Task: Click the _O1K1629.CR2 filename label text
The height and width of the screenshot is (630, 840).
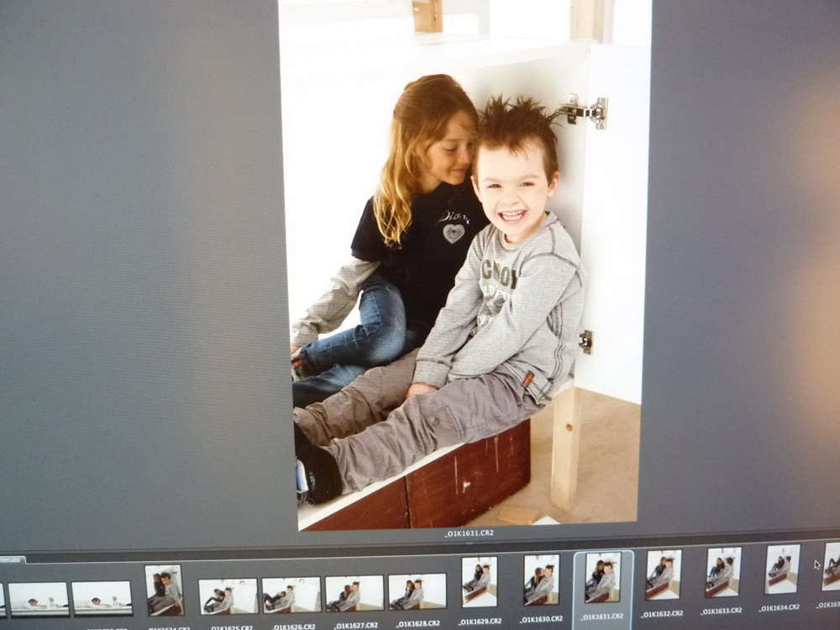Action: pos(480,622)
